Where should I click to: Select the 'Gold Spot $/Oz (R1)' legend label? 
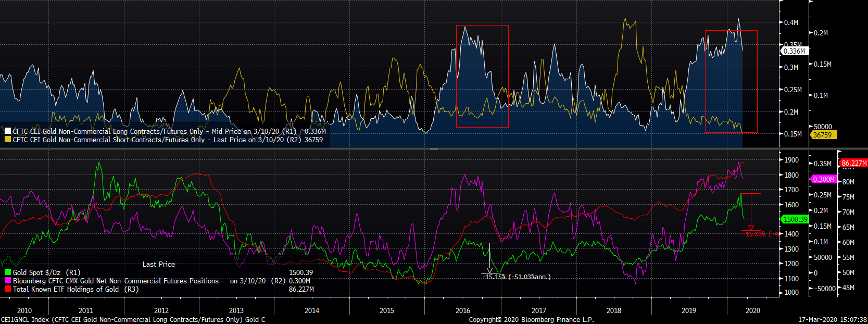click(47, 272)
